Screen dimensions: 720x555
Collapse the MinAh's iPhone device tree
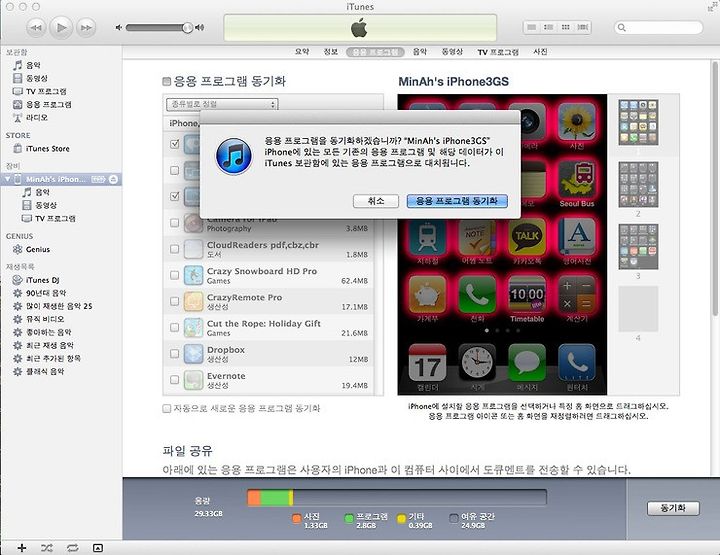pos(7,179)
